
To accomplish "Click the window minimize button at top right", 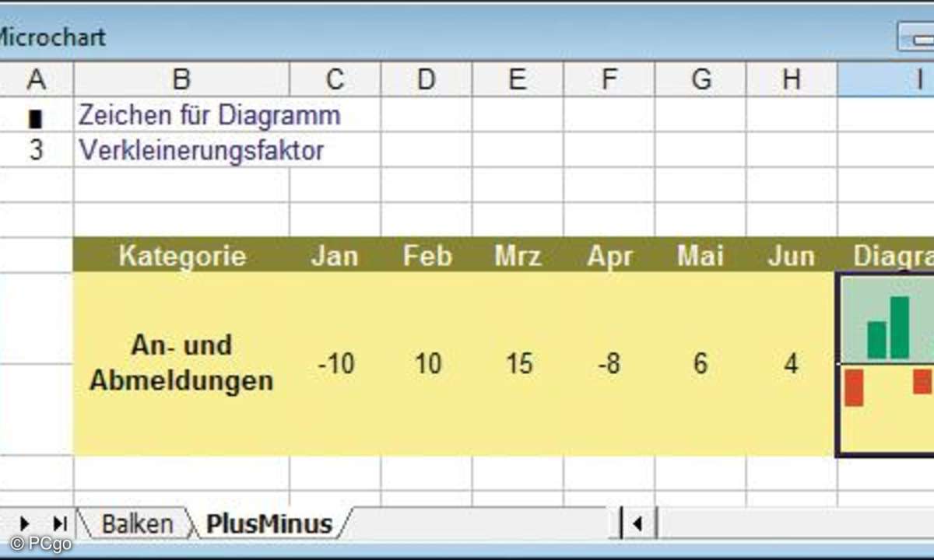I will point(917,37).
